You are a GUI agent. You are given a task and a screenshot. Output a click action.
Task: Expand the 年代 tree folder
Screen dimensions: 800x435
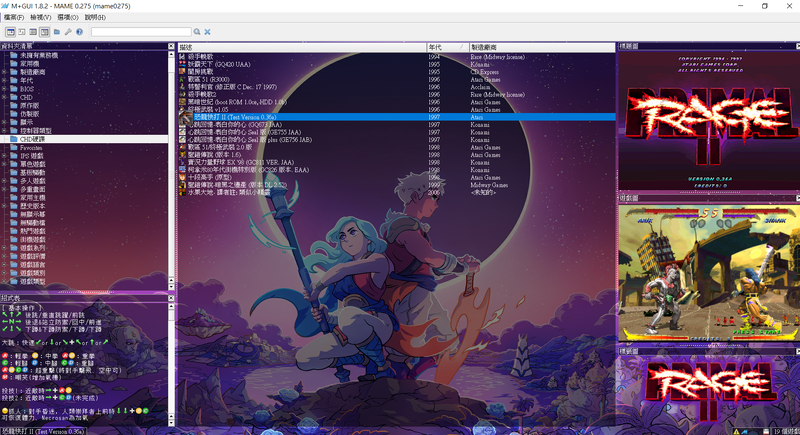click(x=5, y=80)
